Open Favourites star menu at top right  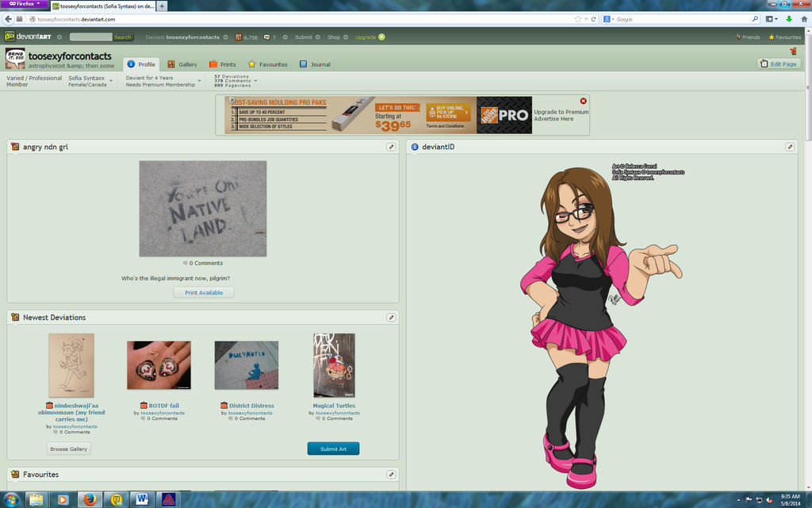[784, 37]
